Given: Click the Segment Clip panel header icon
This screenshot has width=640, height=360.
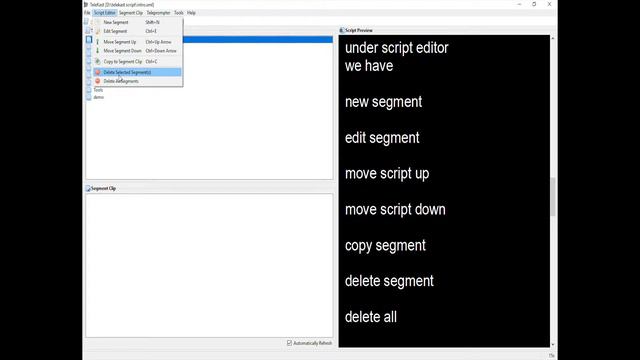Looking at the screenshot, I should [x=88, y=189].
